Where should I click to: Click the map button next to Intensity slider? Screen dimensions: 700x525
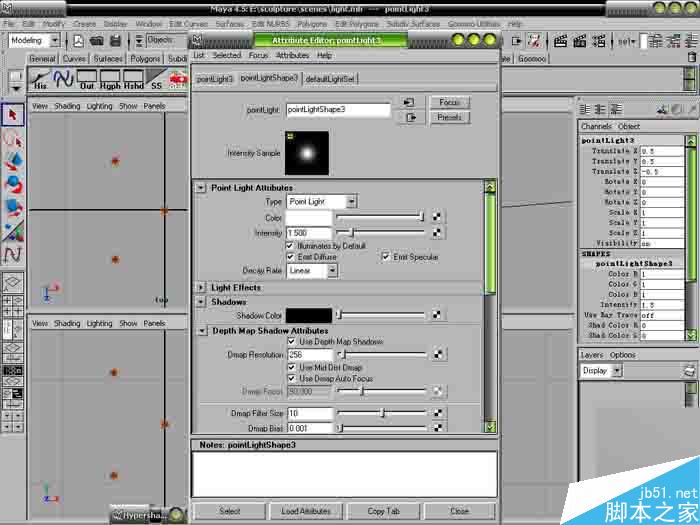point(437,233)
